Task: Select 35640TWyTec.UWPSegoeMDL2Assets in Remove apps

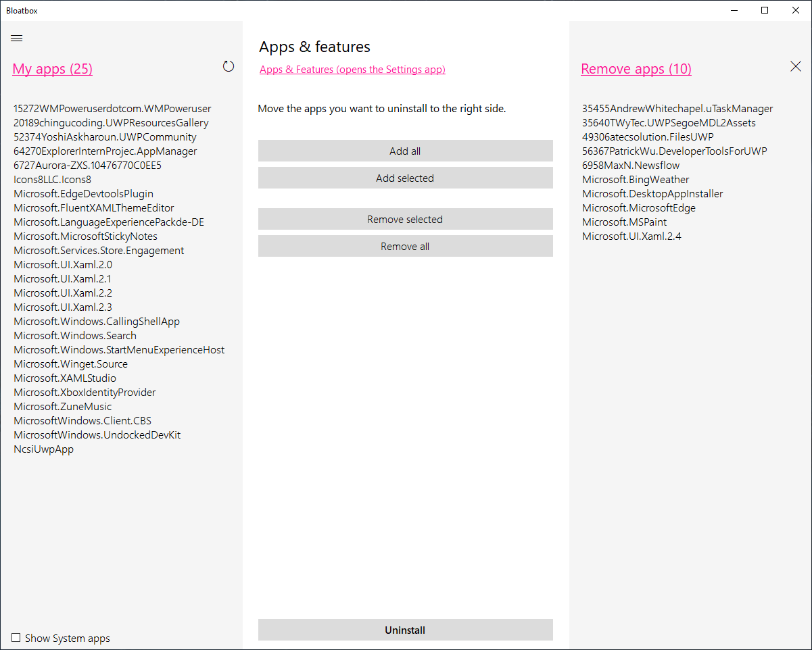Action: 669,123
